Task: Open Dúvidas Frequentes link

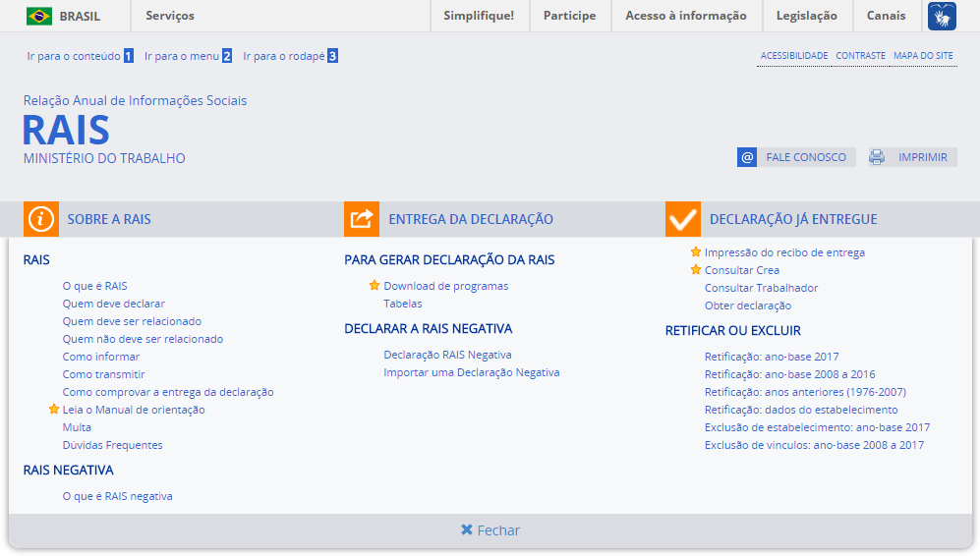Action: 112,445
